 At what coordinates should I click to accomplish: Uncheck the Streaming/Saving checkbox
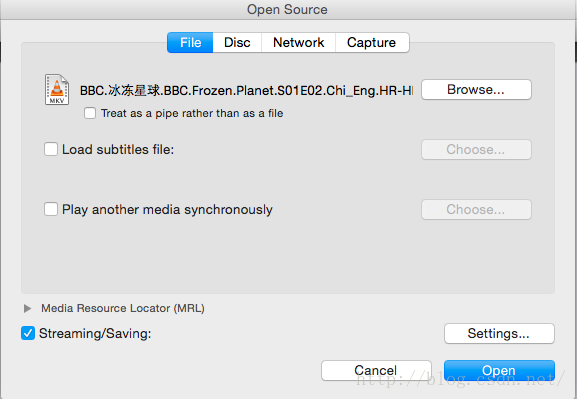click(x=28, y=333)
